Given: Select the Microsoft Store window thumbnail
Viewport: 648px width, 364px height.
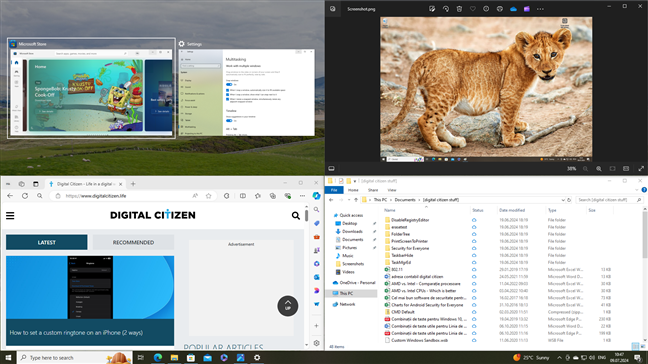Looking at the screenshot, I should point(91,88).
